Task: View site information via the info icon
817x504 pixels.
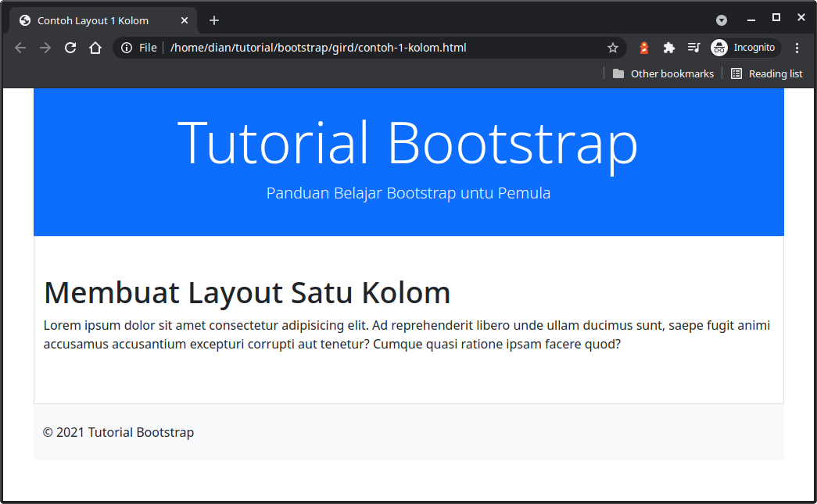Action: click(127, 48)
